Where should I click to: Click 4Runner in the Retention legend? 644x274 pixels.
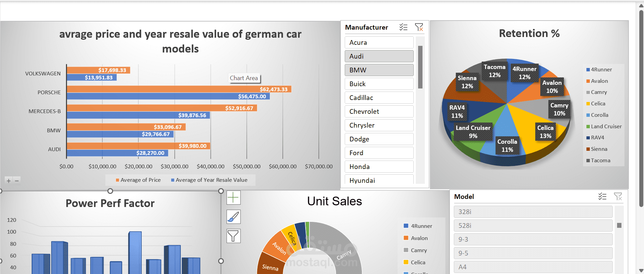[x=599, y=70]
